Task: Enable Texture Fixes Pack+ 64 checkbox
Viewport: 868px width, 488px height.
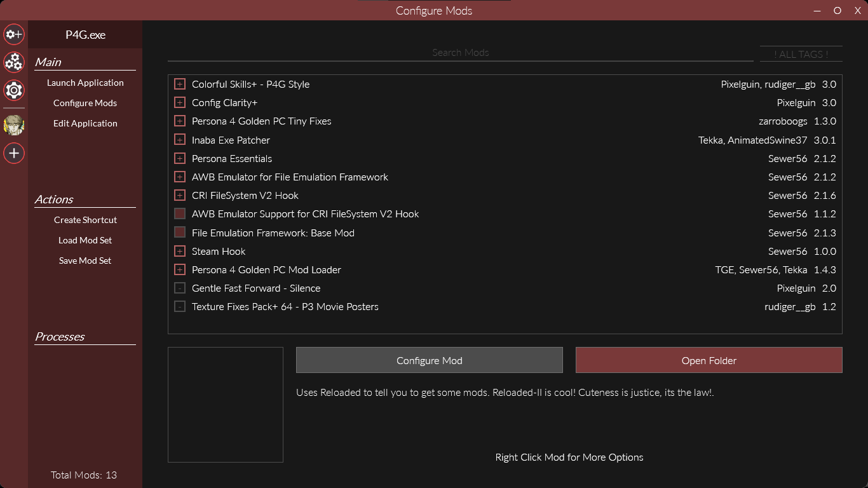Action: [x=180, y=307]
